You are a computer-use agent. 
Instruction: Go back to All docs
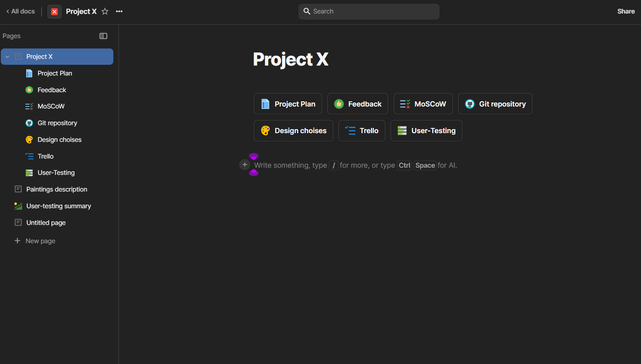21,12
